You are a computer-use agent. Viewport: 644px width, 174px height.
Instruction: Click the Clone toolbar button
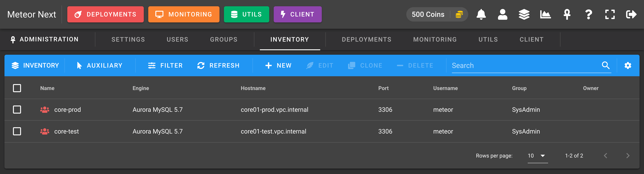[x=365, y=65]
